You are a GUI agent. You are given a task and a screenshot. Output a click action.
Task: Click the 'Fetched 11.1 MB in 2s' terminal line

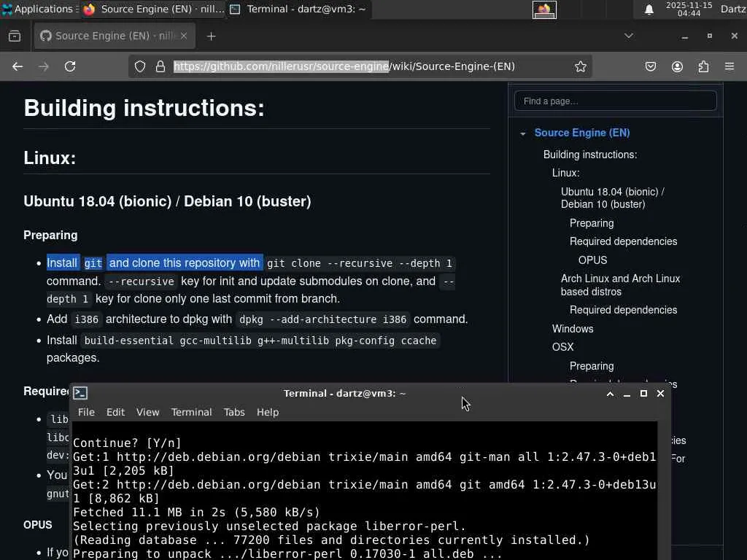pos(196,513)
